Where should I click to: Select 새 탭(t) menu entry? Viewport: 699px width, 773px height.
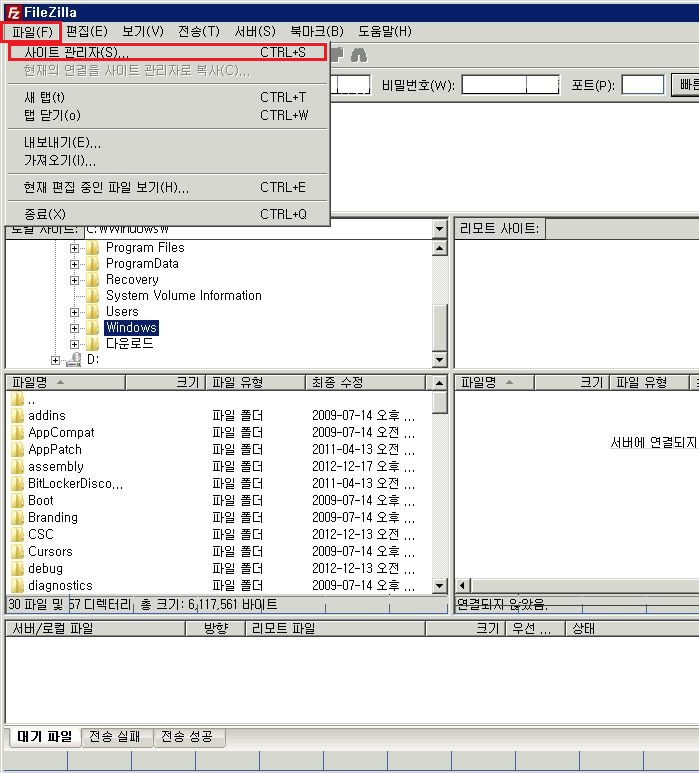click(45, 97)
